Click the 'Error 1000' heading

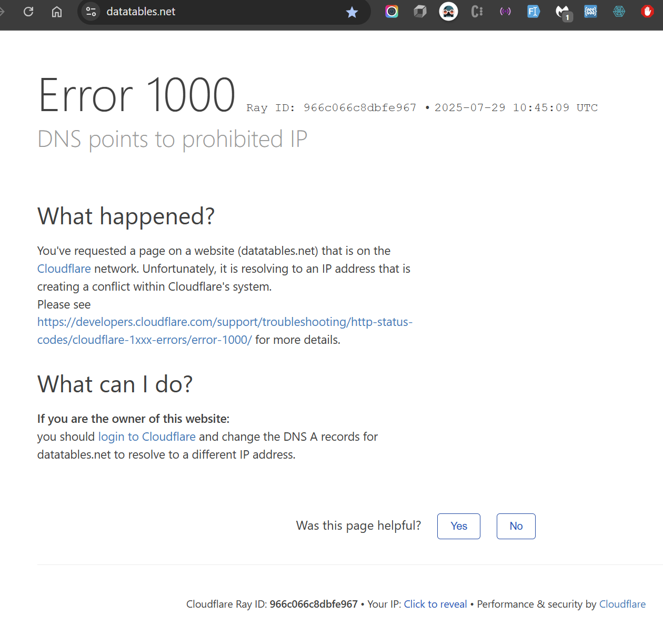(137, 95)
